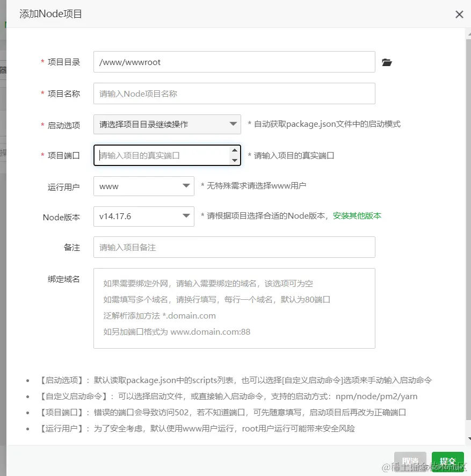Click the green 提交 button

(x=447, y=461)
